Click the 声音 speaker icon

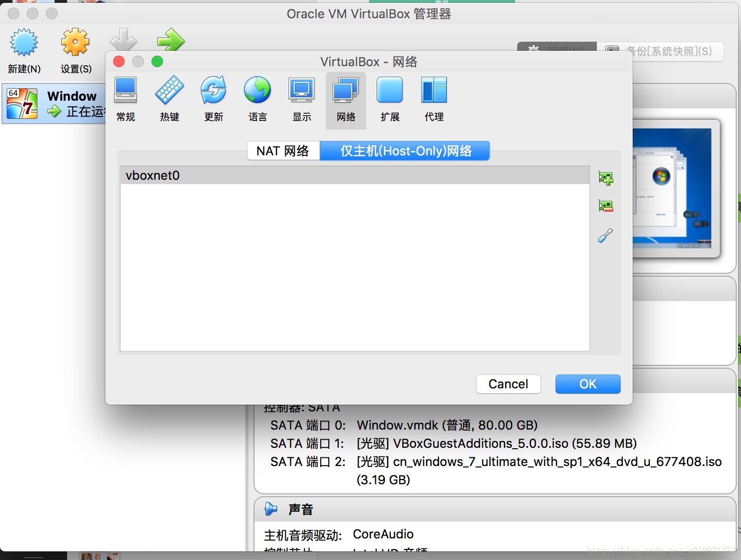coord(271,509)
